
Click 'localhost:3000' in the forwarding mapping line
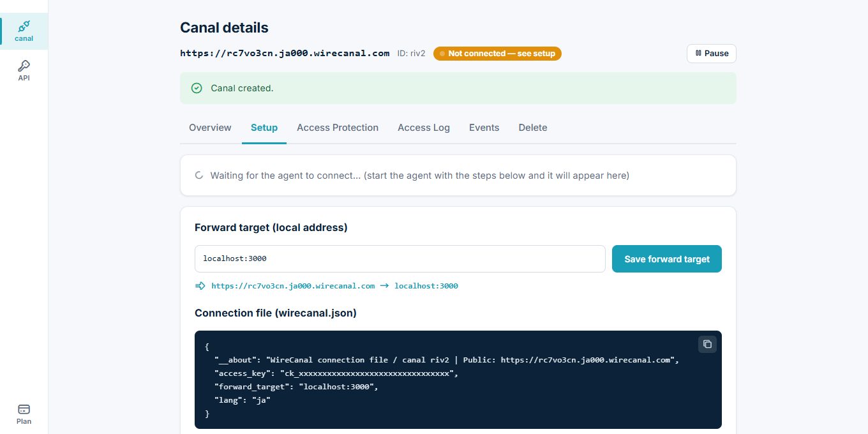[426, 286]
